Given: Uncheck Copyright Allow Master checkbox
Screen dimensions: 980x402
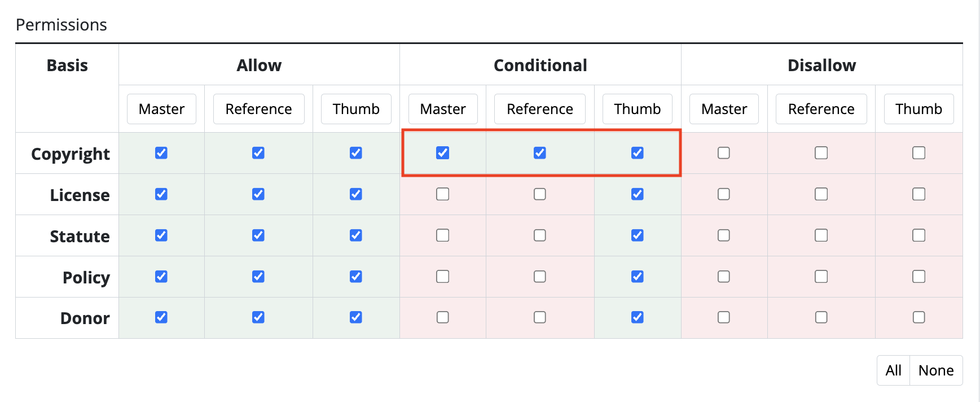Looking at the screenshot, I should (161, 153).
